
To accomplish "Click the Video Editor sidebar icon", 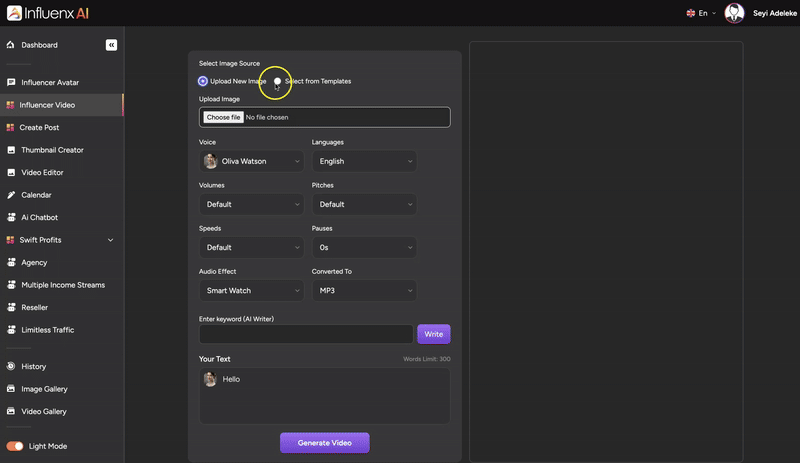I will tap(11, 172).
